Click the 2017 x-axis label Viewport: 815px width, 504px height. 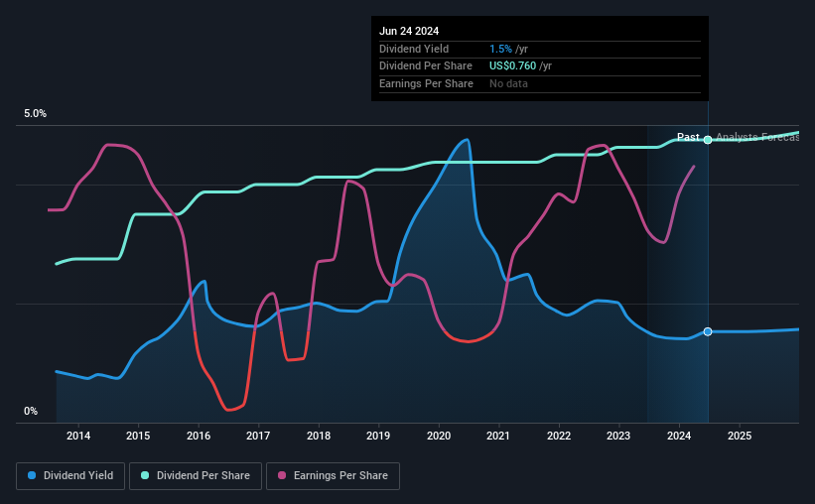[258, 436]
